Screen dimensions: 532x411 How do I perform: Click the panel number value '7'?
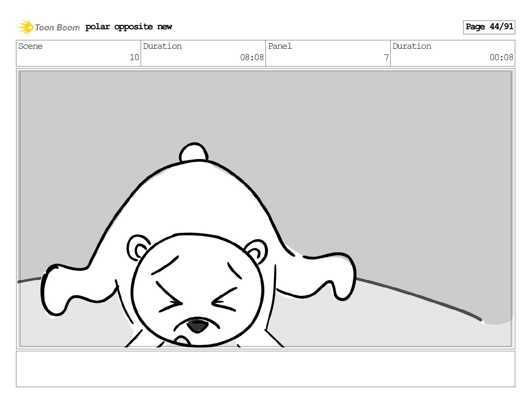(x=386, y=57)
